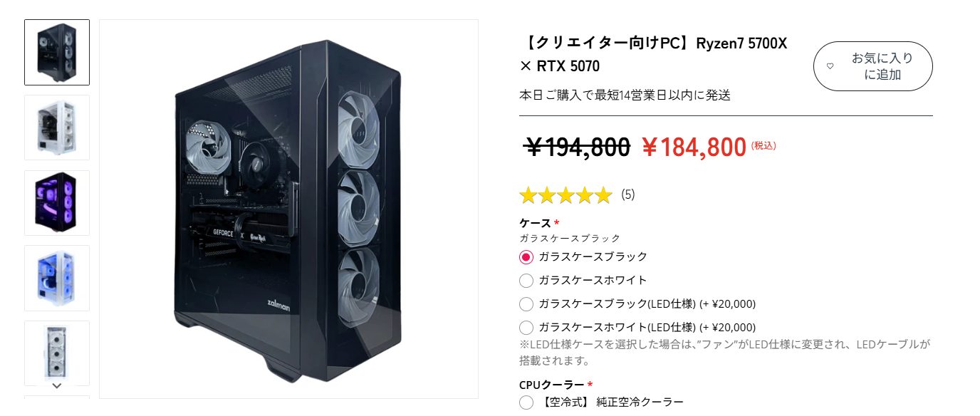Click the main black PC product image
The width and height of the screenshot is (980, 416).
tap(288, 209)
